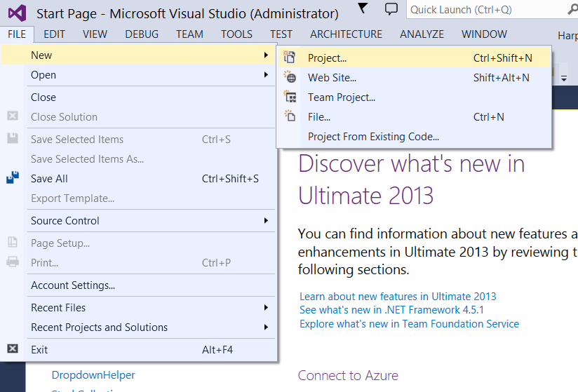Viewport: 578px width, 392px height.
Task: Click the Web Site globe icon
Action: pos(290,78)
